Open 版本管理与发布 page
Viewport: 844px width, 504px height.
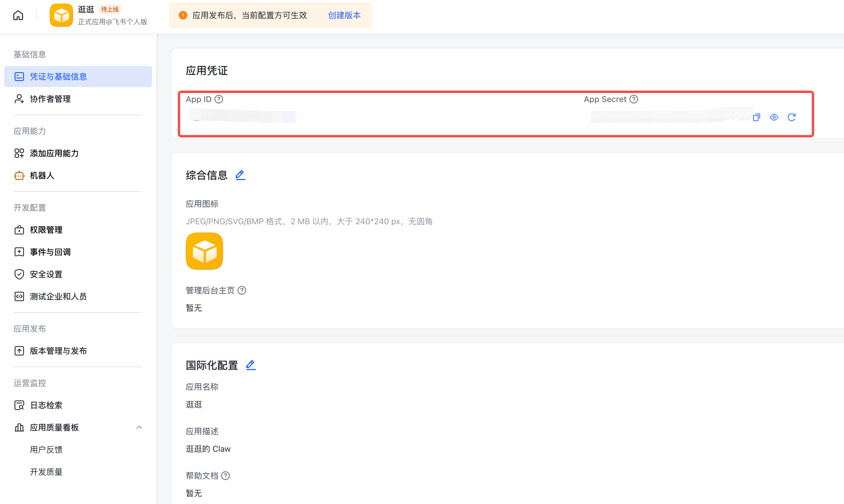pyautogui.click(x=58, y=350)
